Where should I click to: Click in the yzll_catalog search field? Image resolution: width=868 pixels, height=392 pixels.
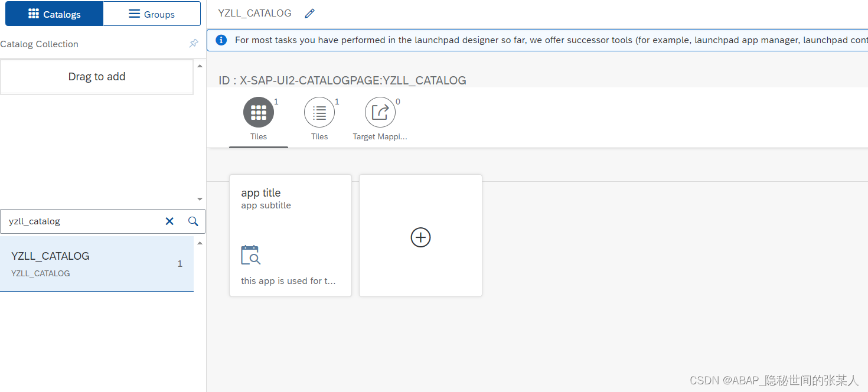tap(83, 221)
